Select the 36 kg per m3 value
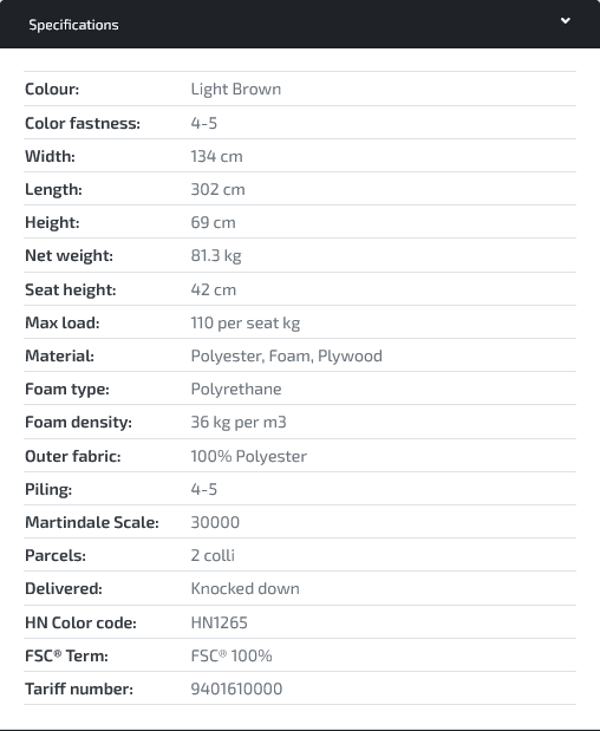The width and height of the screenshot is (600, 731). [237, 422]
